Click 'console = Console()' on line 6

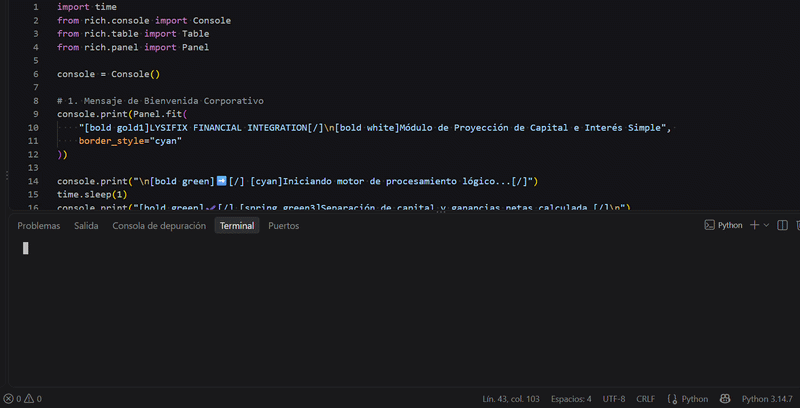109,74
